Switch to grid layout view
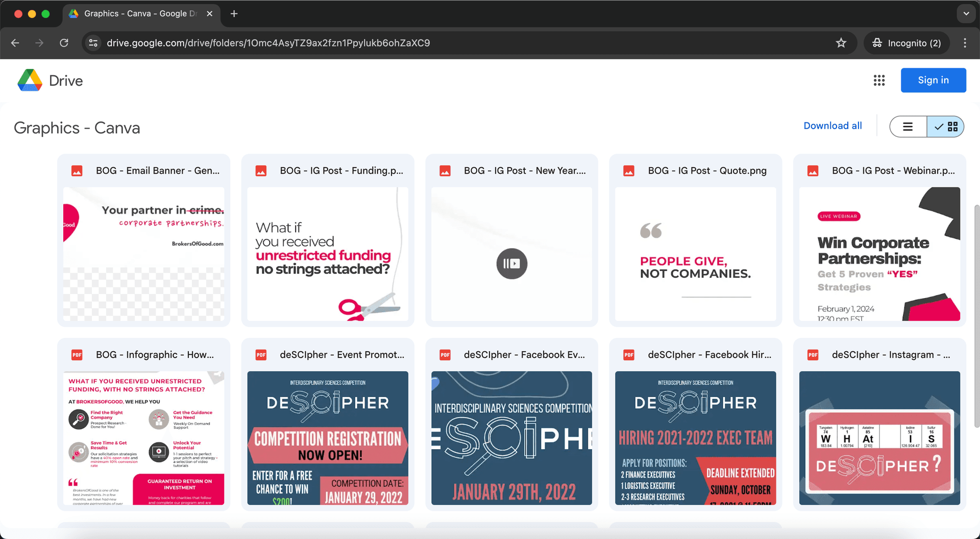980x539 pixels. click(x=946, y=127)
